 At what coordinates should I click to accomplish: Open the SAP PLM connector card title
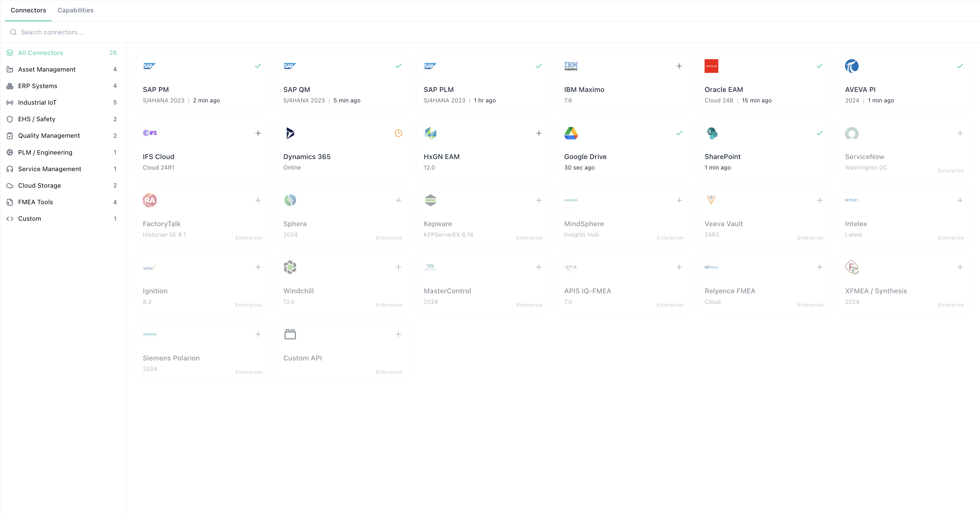pyautogui.click(x=439, y=90)
